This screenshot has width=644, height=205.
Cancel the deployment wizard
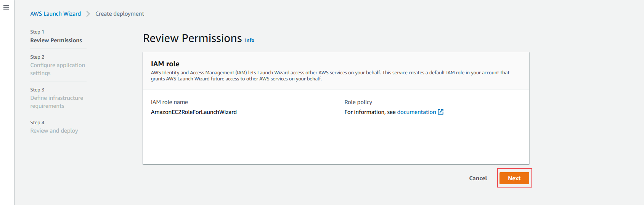[478, 178]
